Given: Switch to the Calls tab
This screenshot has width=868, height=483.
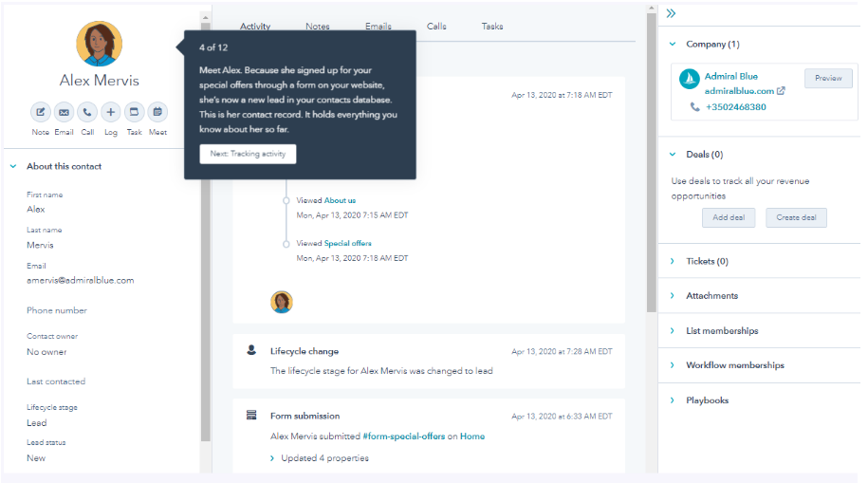Looking at the screenshot, I should pos(436,26).
